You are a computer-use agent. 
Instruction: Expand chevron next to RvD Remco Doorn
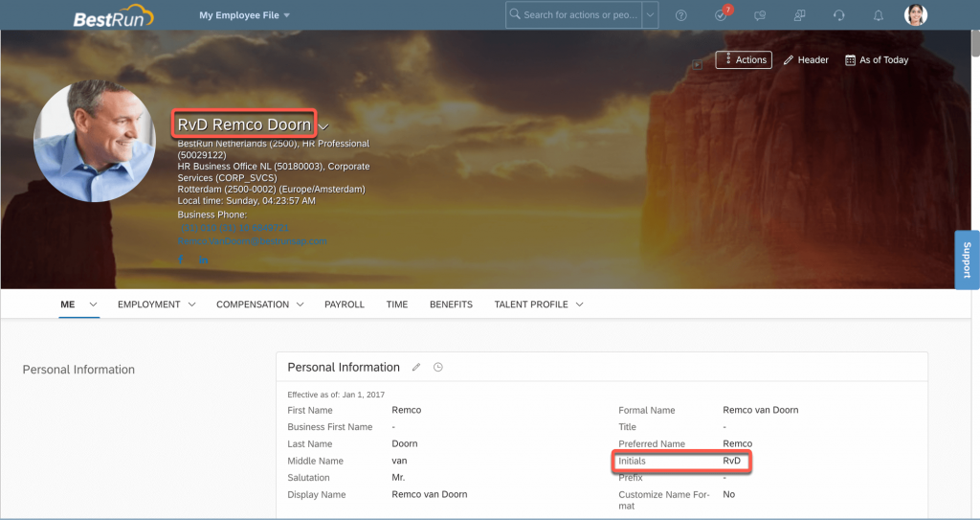click(x=323, y=127)
